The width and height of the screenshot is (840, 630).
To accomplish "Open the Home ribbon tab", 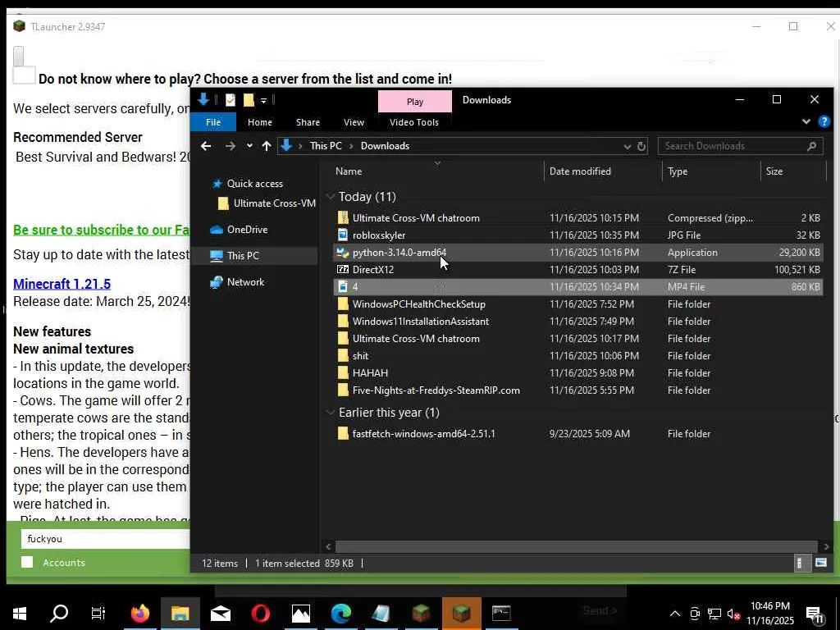I will point(260,122).
